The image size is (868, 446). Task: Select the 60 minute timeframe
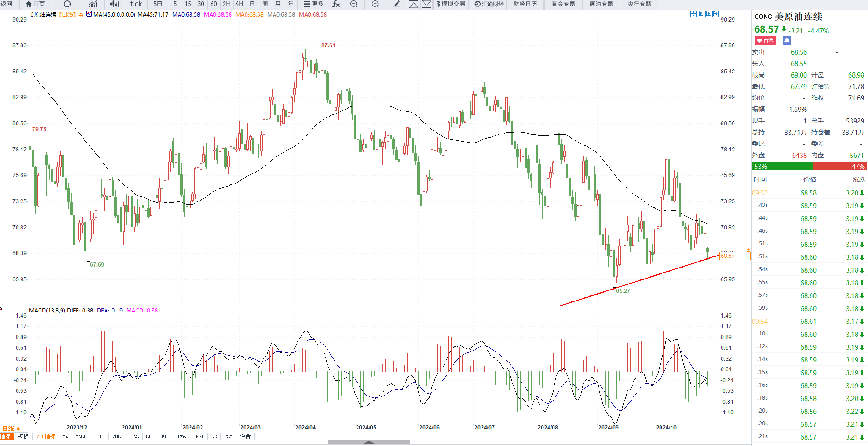pyautogui.click(x=213, y=4)
